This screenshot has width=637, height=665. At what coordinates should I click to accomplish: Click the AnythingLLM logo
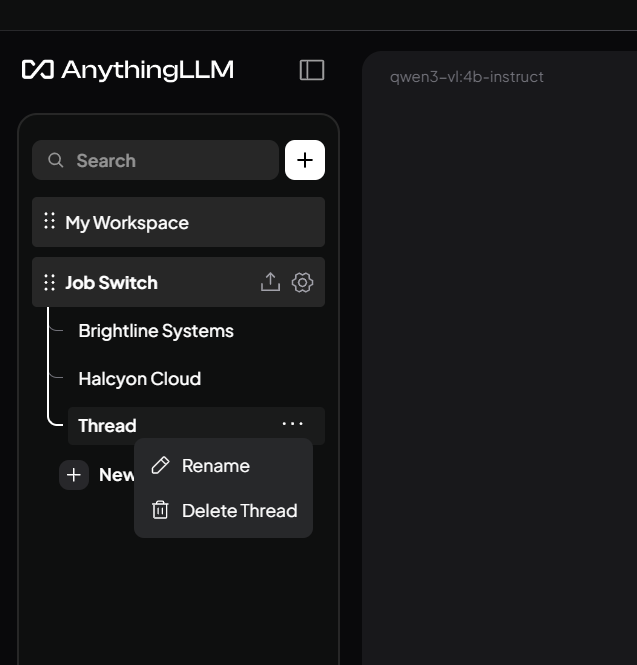pos(128,70)
